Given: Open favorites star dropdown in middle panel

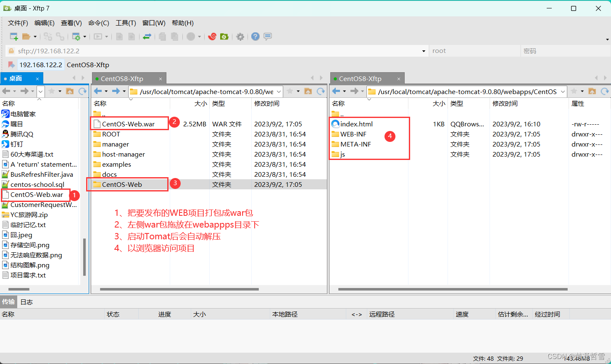Looking at the screenshot, I should [298, 91].
